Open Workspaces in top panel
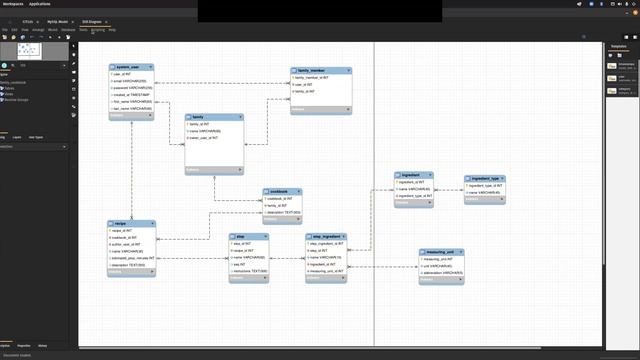This screenshot has width=640, height=360. (x=13, y=4)
